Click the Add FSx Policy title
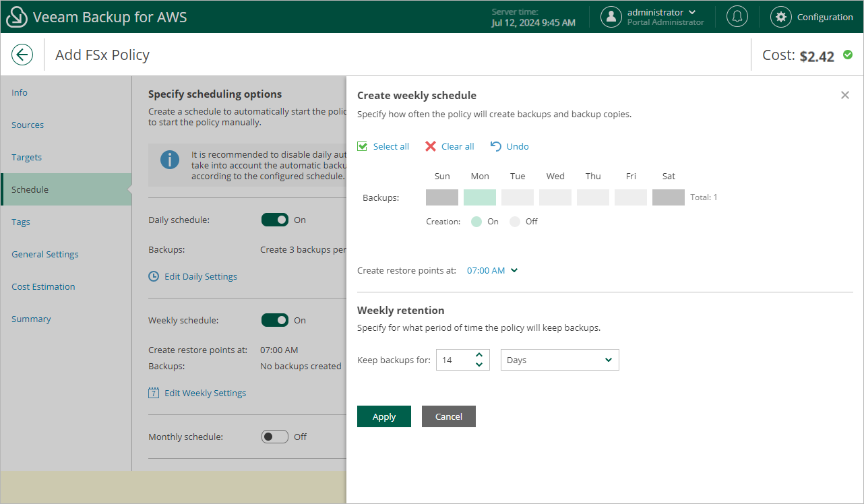The image size is (864, 504). tap(102, 55)
